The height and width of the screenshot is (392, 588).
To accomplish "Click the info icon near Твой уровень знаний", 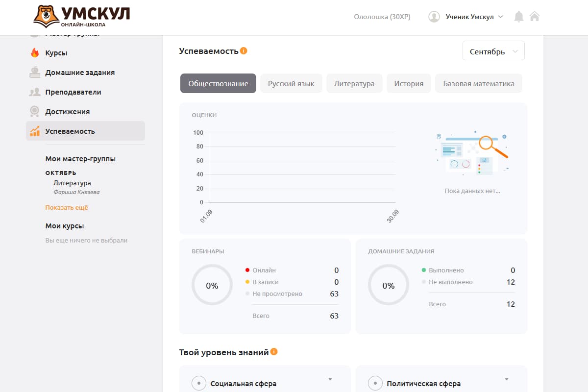I will (x=274, y=351).
